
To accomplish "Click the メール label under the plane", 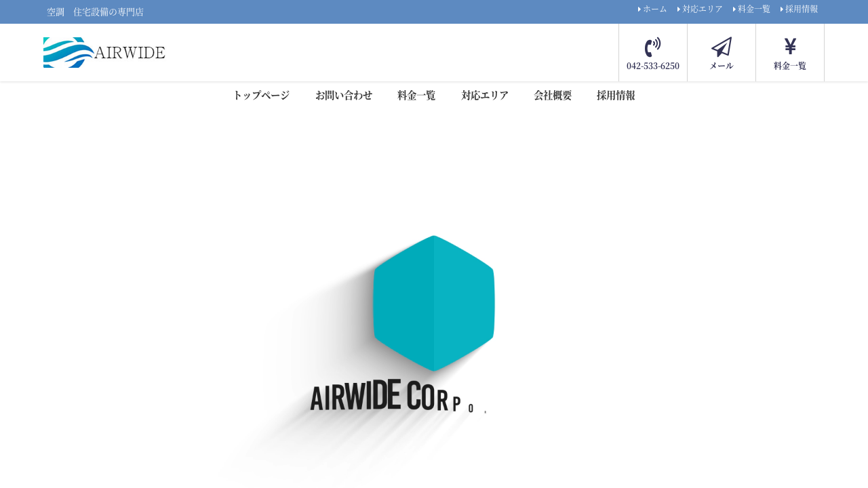I will tap(722, 66).
